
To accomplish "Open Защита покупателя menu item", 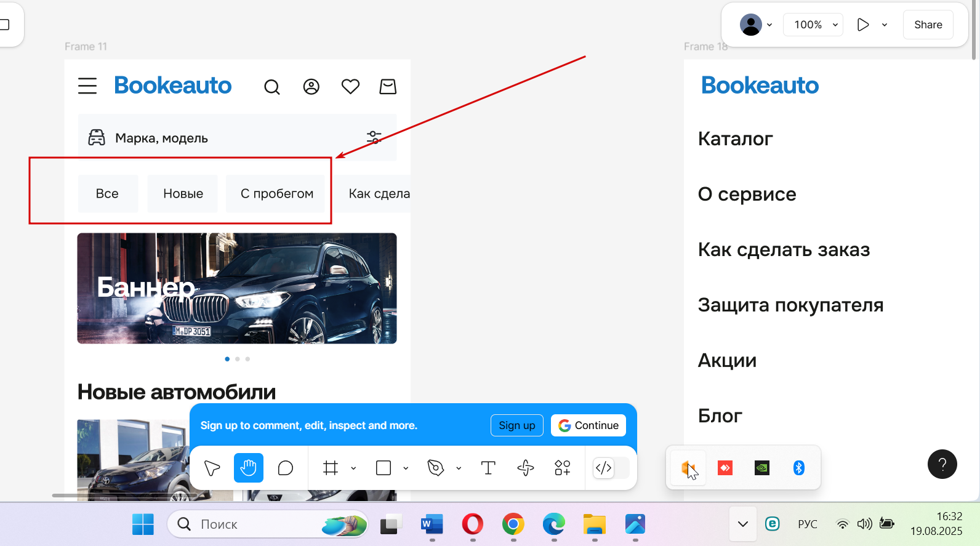I will [x=790, y=305].
